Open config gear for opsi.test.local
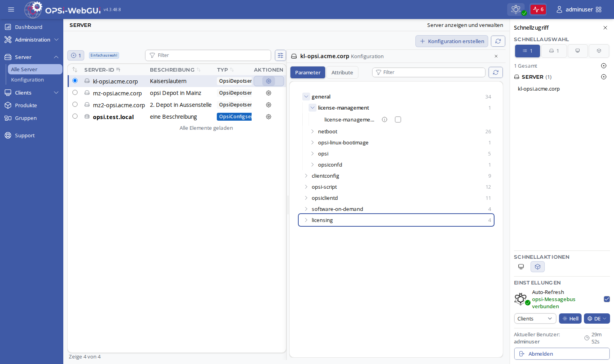614x364 pixels. 269,117
